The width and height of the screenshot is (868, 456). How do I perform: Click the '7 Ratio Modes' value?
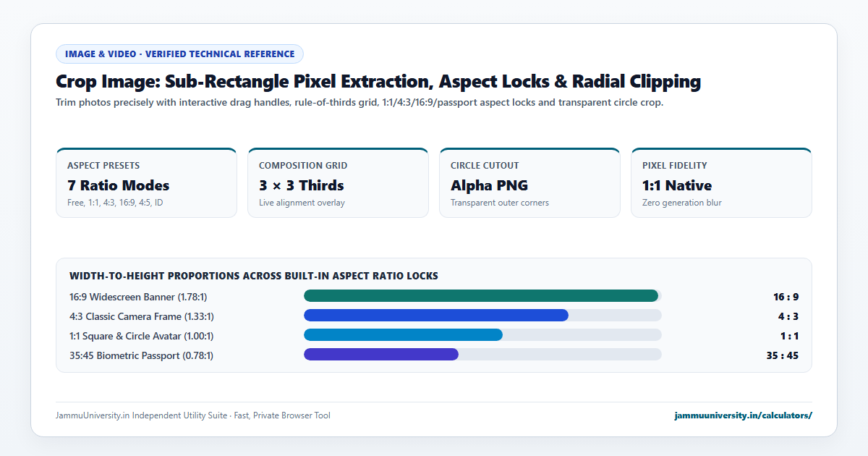(x=119, y=185)
